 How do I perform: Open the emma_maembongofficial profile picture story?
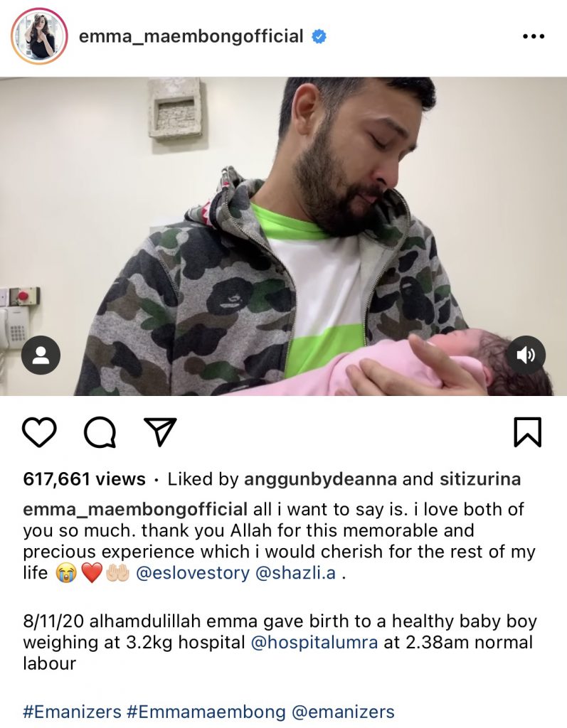coord(40,36)
